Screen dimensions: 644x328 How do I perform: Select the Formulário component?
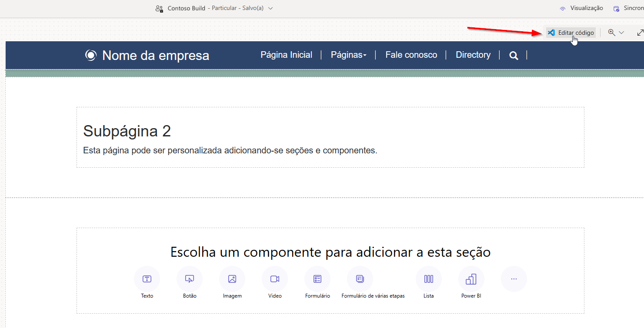tap(317, 279)
